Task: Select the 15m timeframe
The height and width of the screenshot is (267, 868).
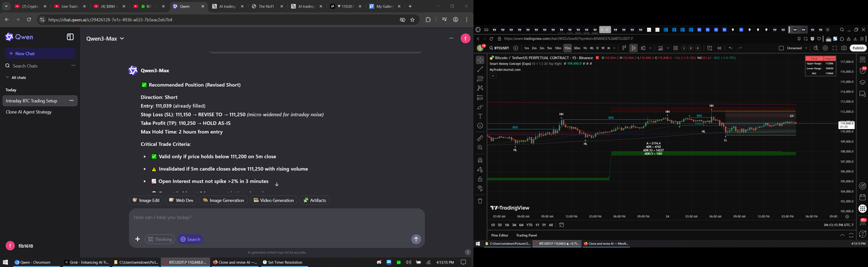Action: [x=568, y=48]
